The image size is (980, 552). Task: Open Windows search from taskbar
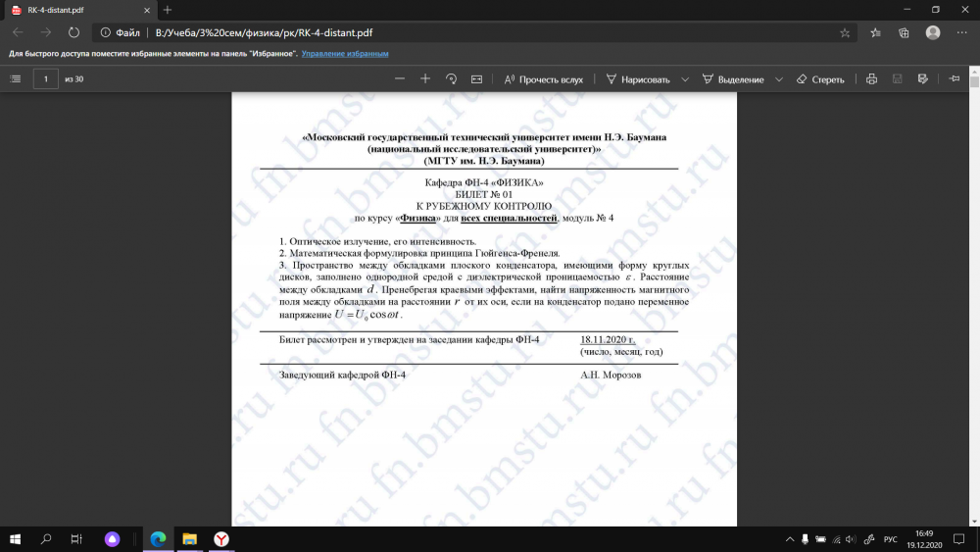click(x=46, y=539)
